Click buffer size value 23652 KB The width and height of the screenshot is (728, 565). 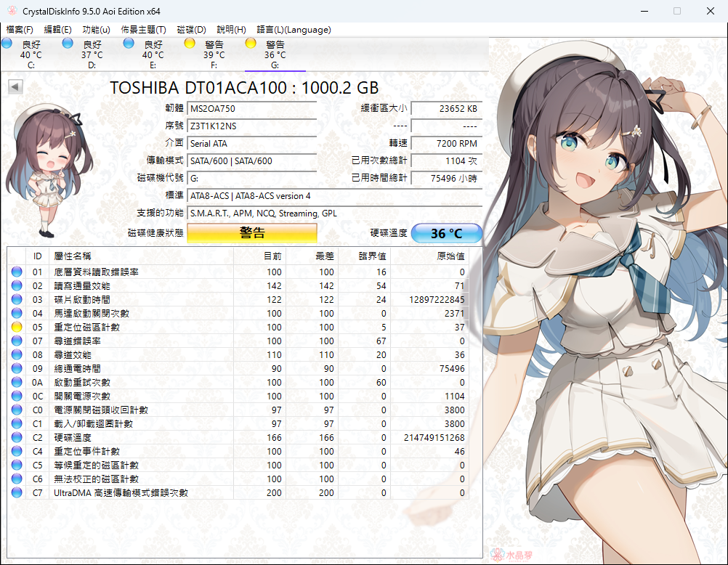click(x=447, y=109)
